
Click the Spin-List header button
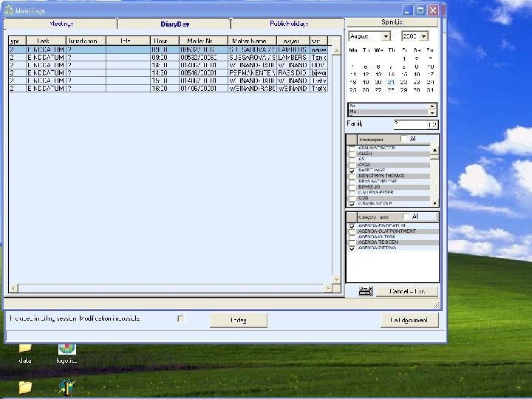pos(392,22)
